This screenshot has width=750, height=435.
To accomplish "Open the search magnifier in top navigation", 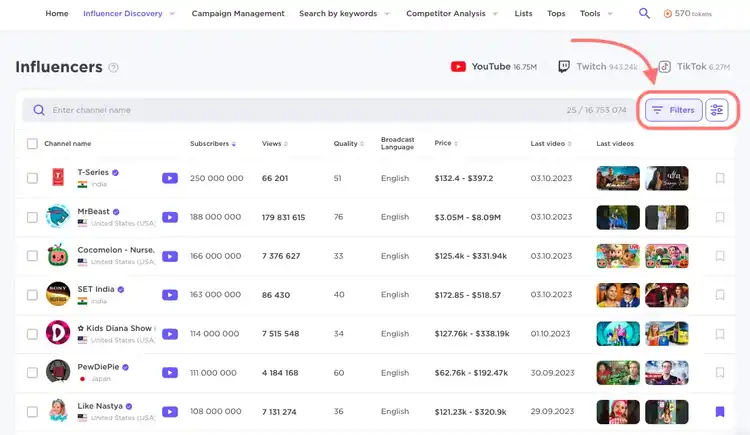I will (x=644, y=13).
